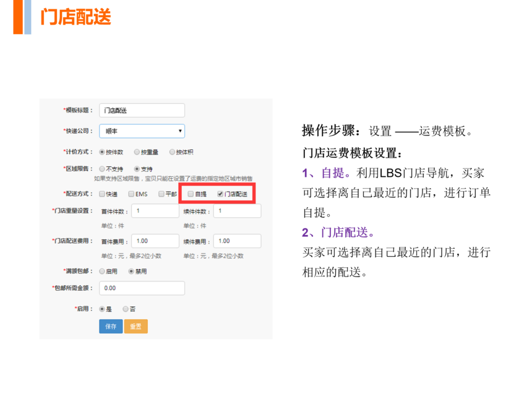Choose 支持 for 区域限售
This screenshot has height=399, width=532.
click(x=137, y=168)
